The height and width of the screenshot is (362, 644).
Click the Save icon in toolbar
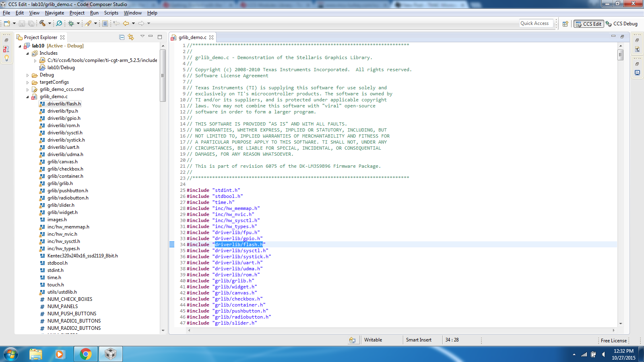(22, 23)
